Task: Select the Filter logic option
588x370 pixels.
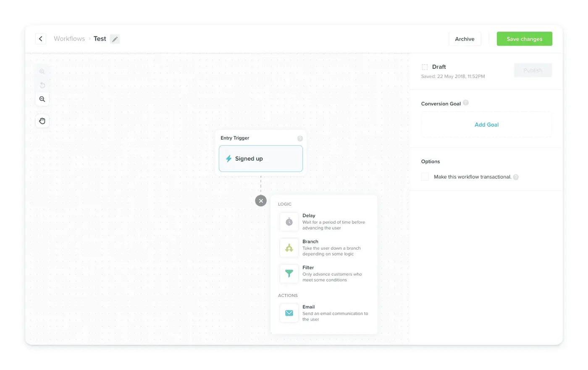Action: 323,274
